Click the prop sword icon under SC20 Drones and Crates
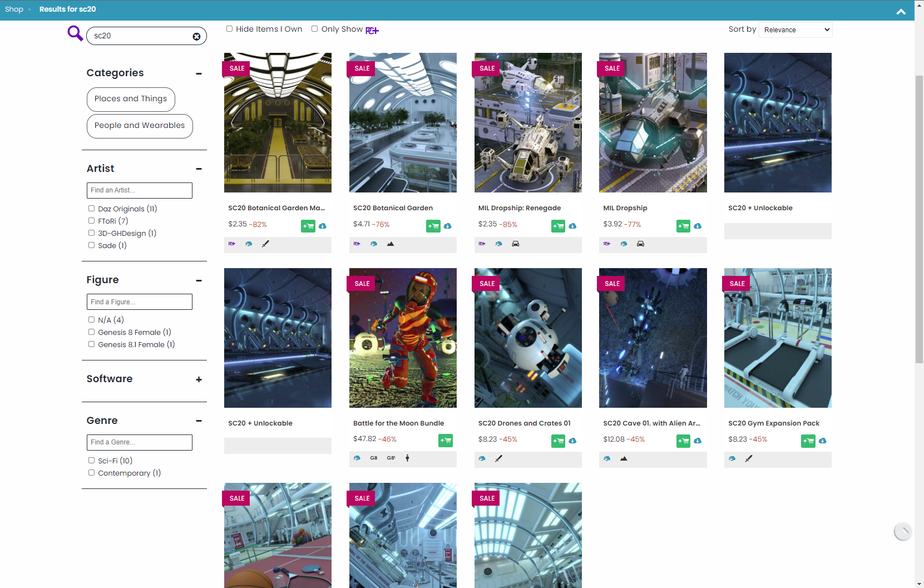 [498, 458]
